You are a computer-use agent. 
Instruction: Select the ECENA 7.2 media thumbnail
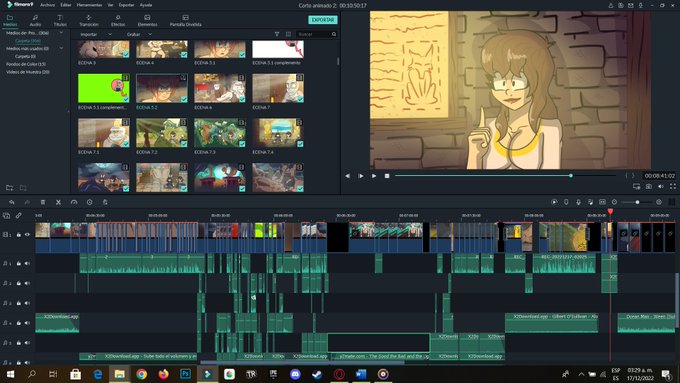(162, 133)
